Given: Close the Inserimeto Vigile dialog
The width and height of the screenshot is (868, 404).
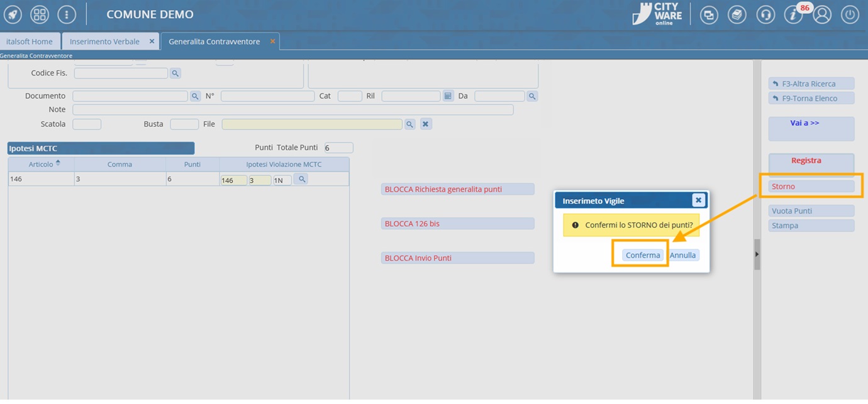Looking at the screenshot, I should click(698, 200).
